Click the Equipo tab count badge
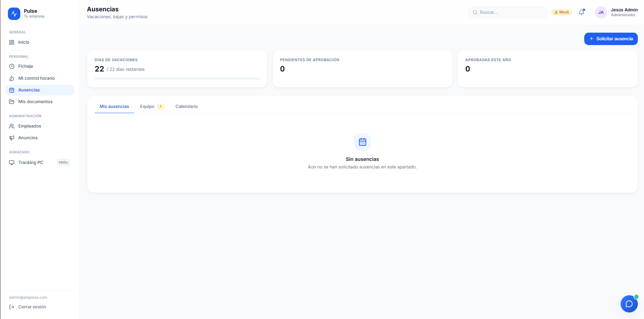 click(x=161, y=107)
